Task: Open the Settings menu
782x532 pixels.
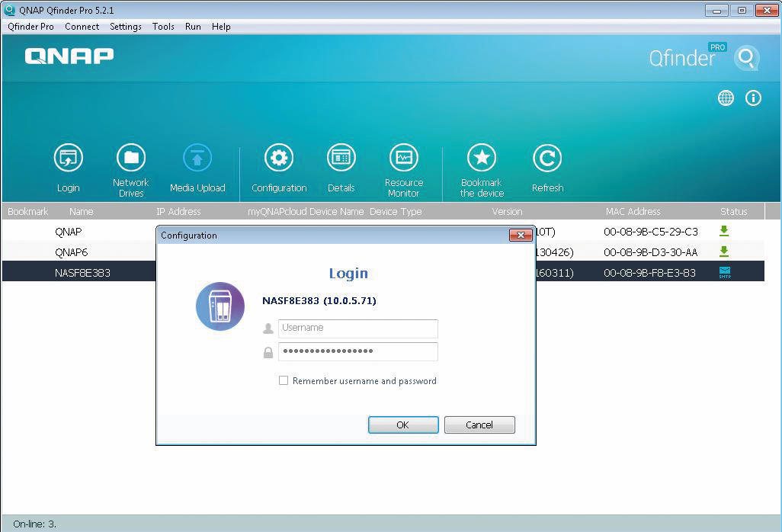Action: coord(126,27)
